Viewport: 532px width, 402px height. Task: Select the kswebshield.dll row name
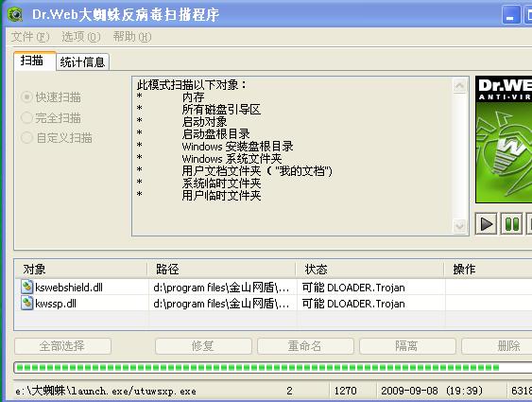[x=69, y=288]
